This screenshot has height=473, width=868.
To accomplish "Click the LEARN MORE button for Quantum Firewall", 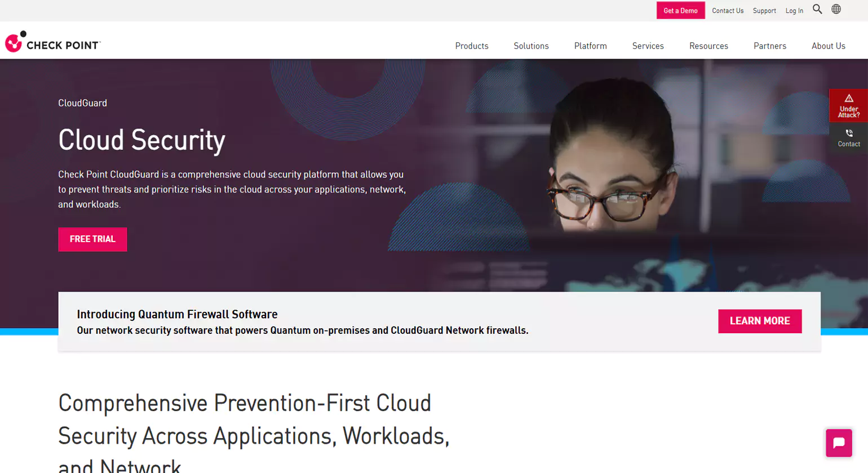I will point(760,321).
